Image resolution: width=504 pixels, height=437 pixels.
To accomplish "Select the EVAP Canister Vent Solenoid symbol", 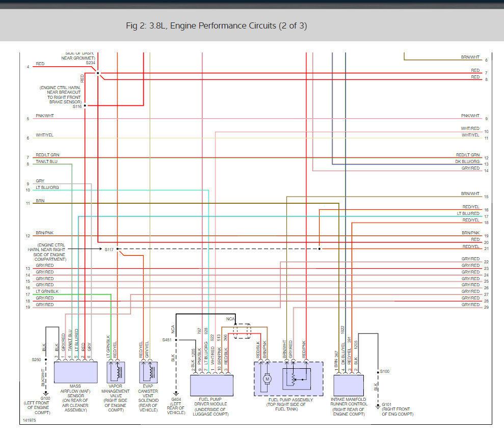I will click(x=148, y=372).
